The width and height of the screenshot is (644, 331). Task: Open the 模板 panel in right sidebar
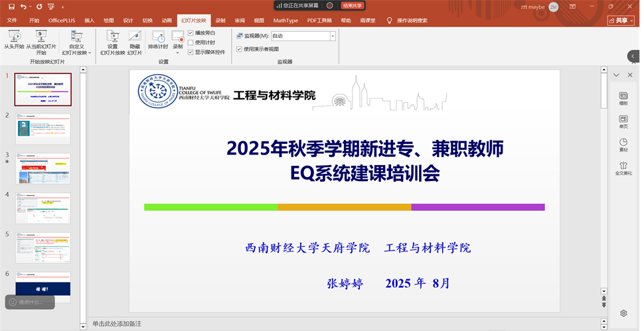623,99
